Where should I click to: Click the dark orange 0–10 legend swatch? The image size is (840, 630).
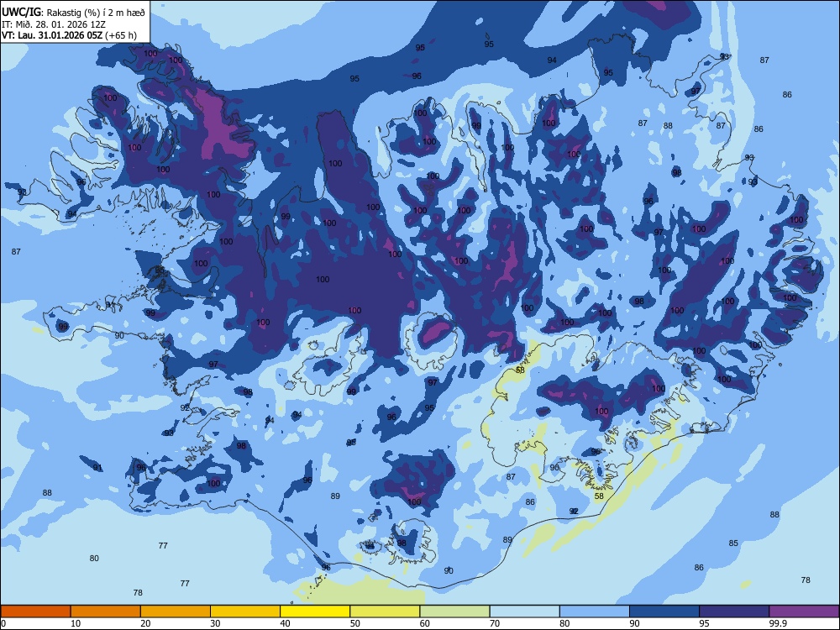tap(35, 612)
